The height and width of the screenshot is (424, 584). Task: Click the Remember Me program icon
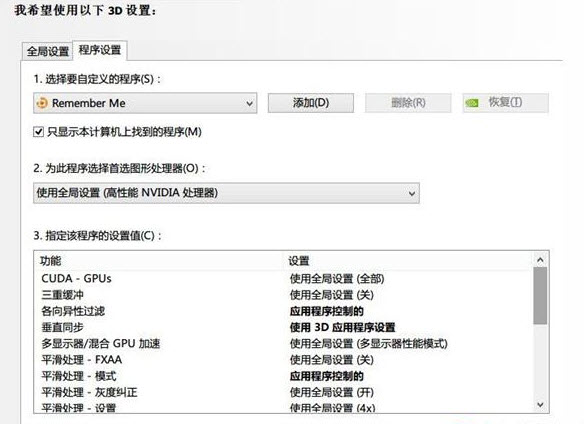(42, 103)
